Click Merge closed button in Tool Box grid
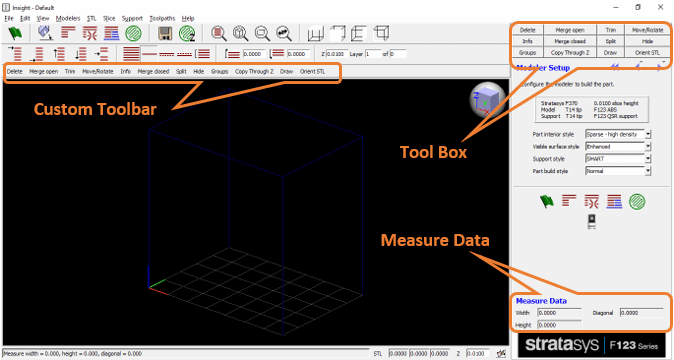 pos(570,41)
